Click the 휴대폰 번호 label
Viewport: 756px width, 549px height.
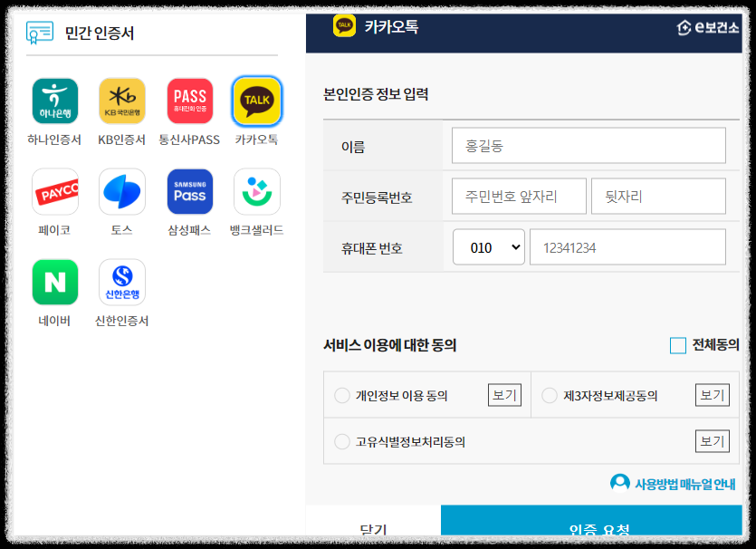click(372, 248)
